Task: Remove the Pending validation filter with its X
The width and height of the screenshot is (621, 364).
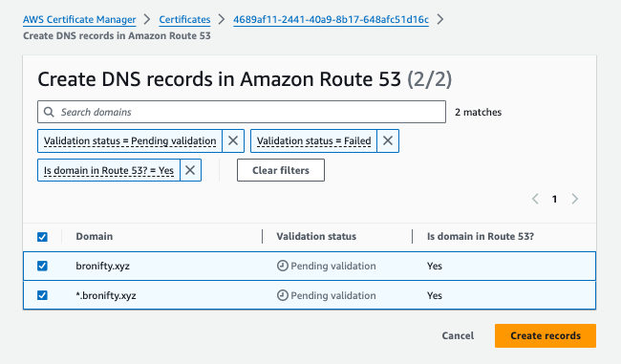Action: click(233, 140)
